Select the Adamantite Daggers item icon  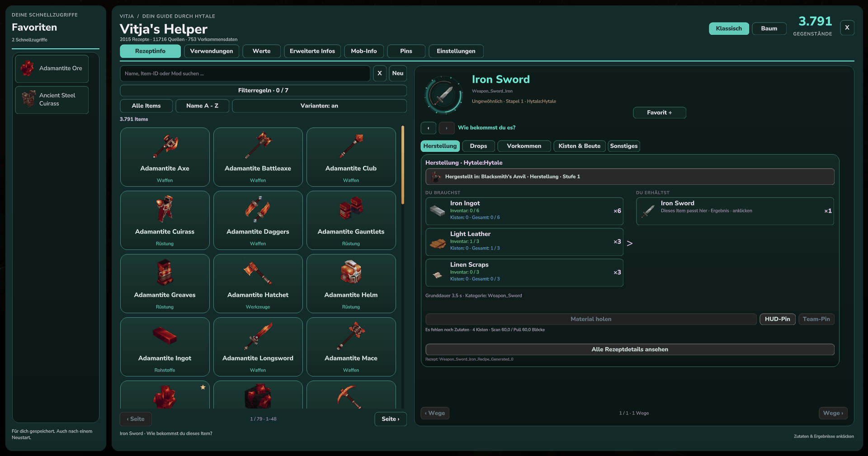[258, 209]
